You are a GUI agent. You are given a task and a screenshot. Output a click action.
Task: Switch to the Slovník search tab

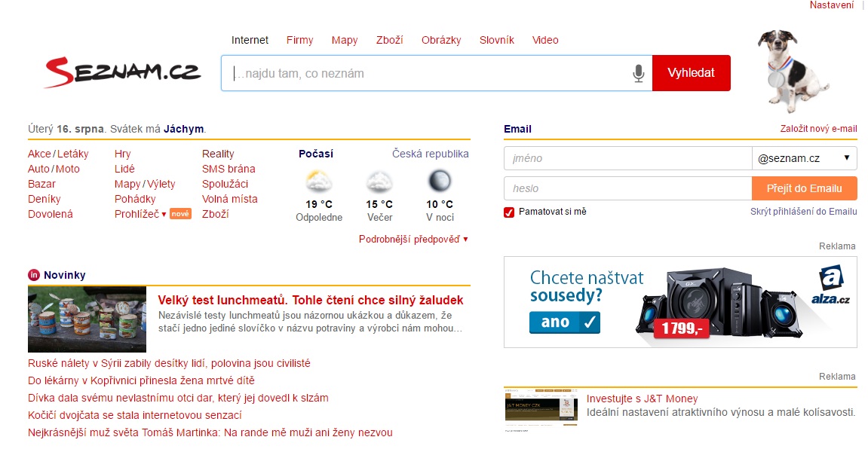tap(496, 40)
